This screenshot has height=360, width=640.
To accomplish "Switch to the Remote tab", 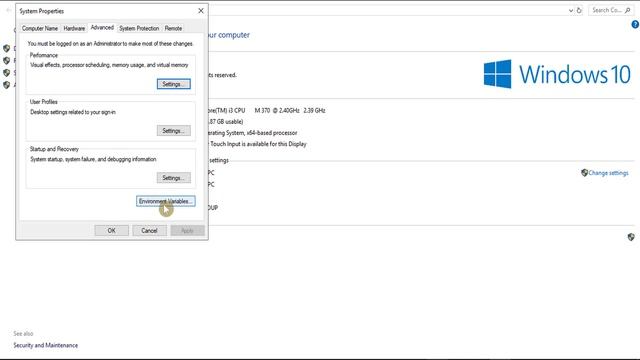I will click(x=173, y=28).
